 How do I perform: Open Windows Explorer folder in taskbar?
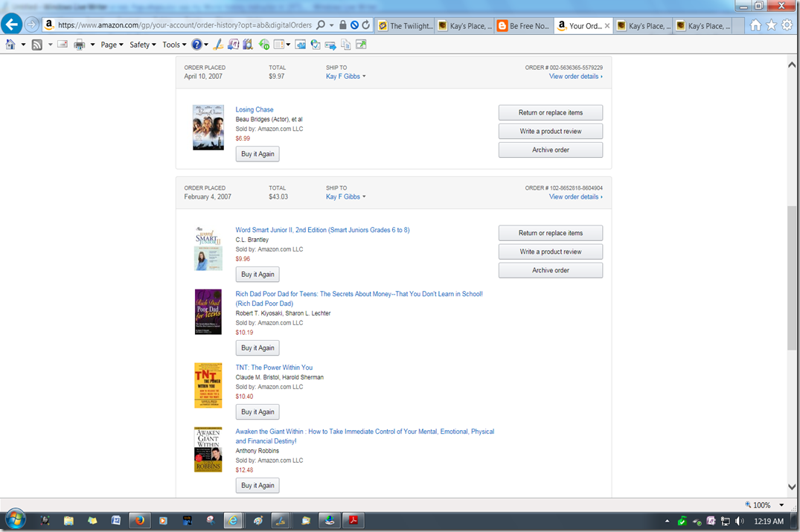[68, 521]
